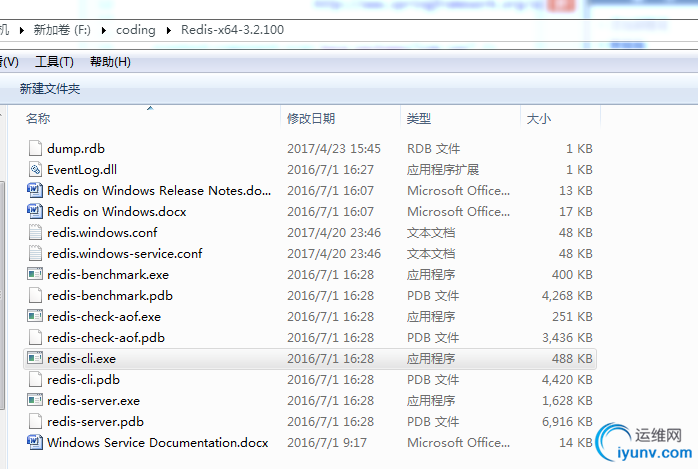Click the Redis-x64-3.2.100 breadcrumb

coord(232,30)
